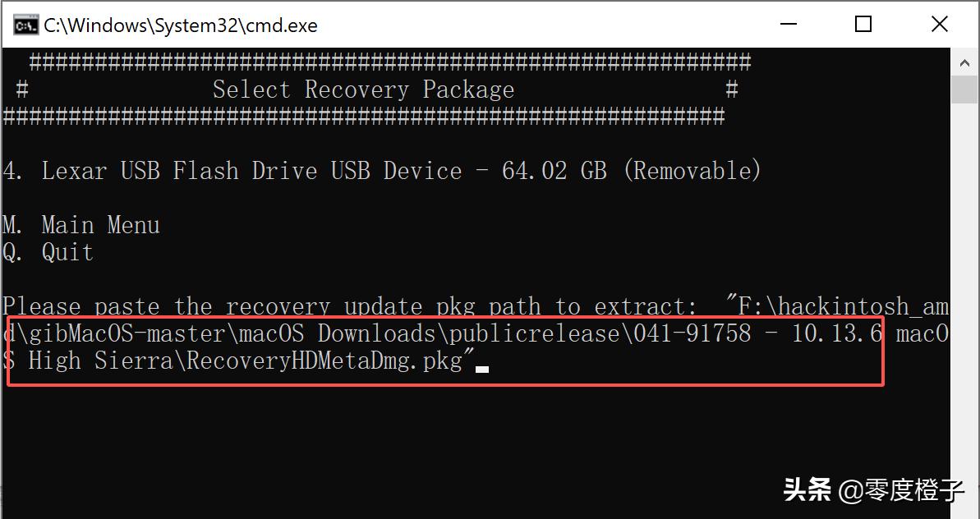The height and width of the screenshot is (519, 980).
Task: Click the RecoveryHDMetaDmg.pkg filename text
Action: coord(324,361)
